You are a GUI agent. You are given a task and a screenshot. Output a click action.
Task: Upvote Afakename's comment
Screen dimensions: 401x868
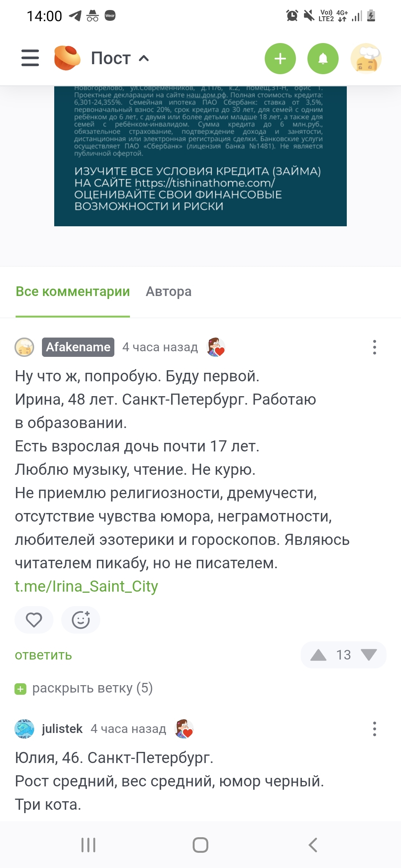[x=318, y=655]
